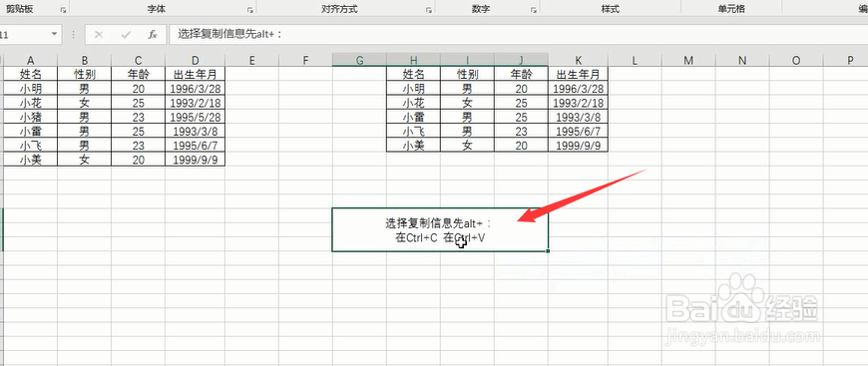The image size is (868, 366).
Task: Select column J header
Action: click(522, 61)
